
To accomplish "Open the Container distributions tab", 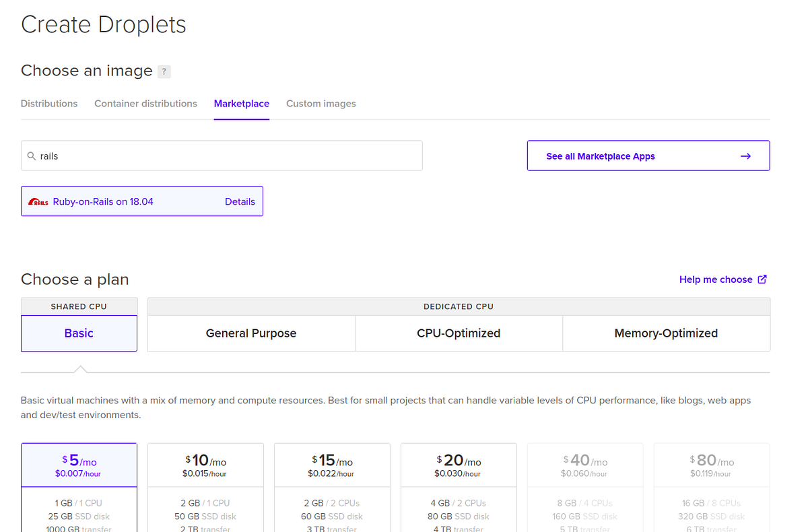I will coord(145,104).
